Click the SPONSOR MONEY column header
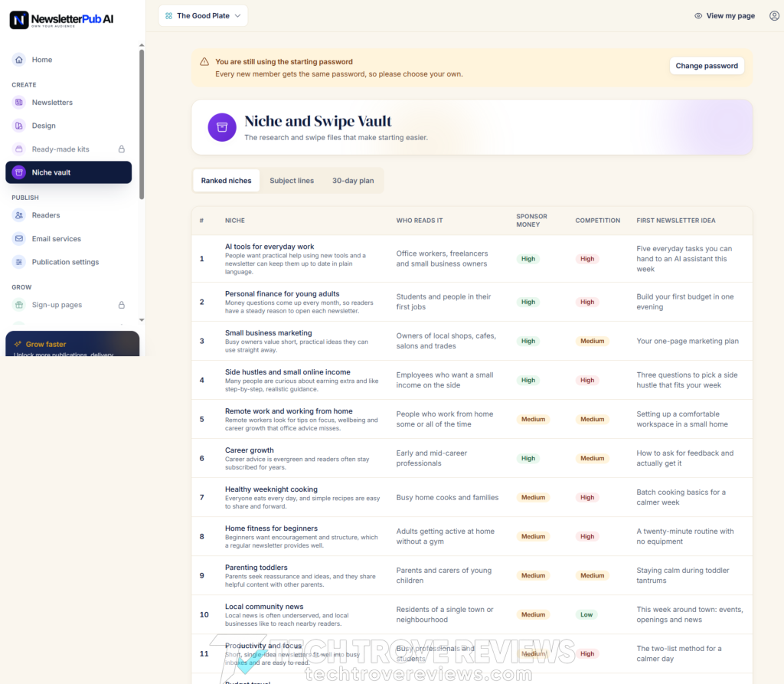Image resolution: width=784 pixels, height=684 pixels. [x=531, y=220]
